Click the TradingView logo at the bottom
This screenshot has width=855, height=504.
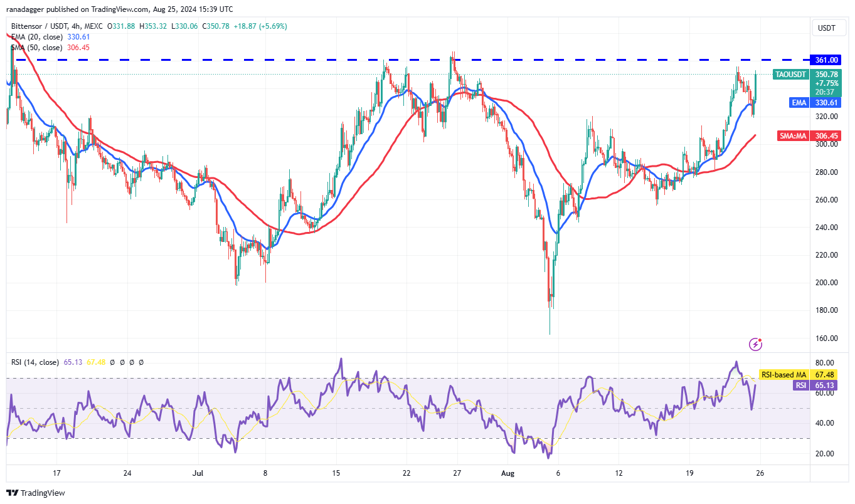(x=36, y=493)
